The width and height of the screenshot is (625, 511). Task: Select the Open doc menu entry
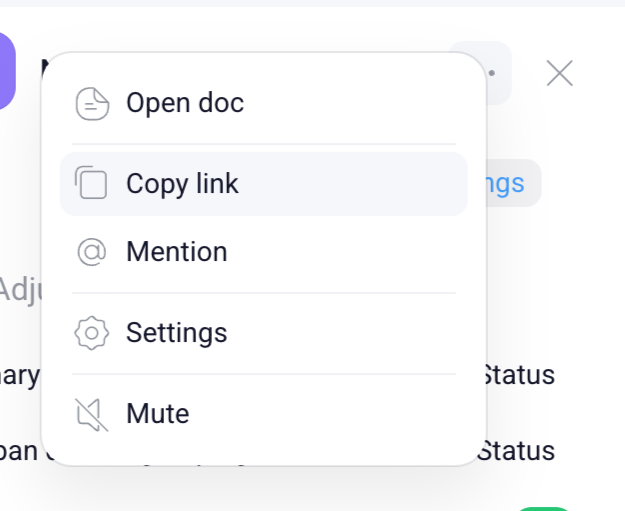tap(185, 103)
